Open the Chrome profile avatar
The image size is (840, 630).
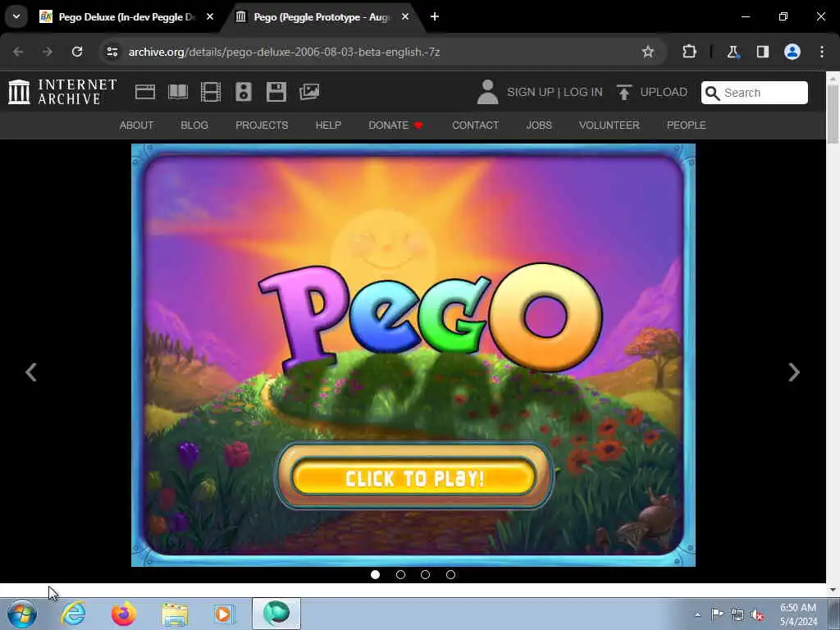(x=792, y=52)
